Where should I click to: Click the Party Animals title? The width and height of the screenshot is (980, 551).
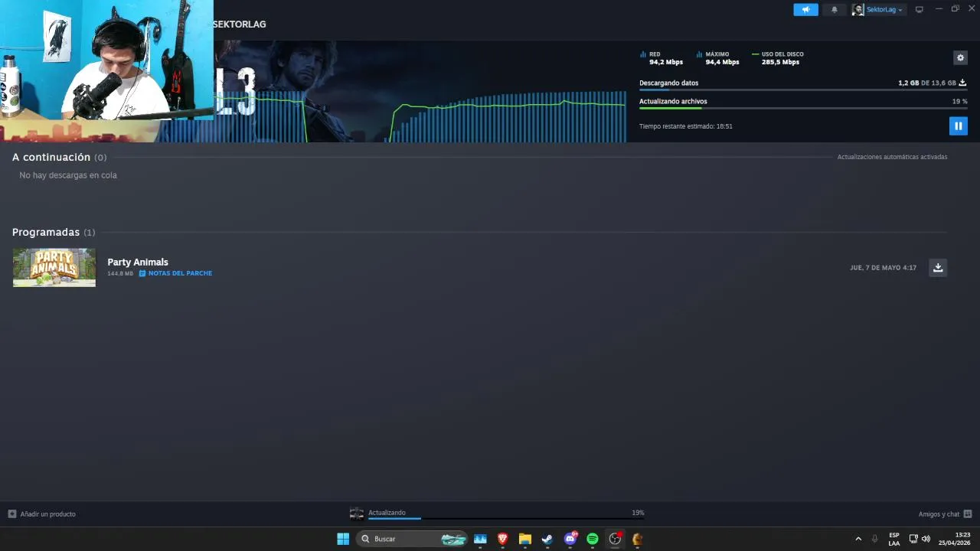138,262
